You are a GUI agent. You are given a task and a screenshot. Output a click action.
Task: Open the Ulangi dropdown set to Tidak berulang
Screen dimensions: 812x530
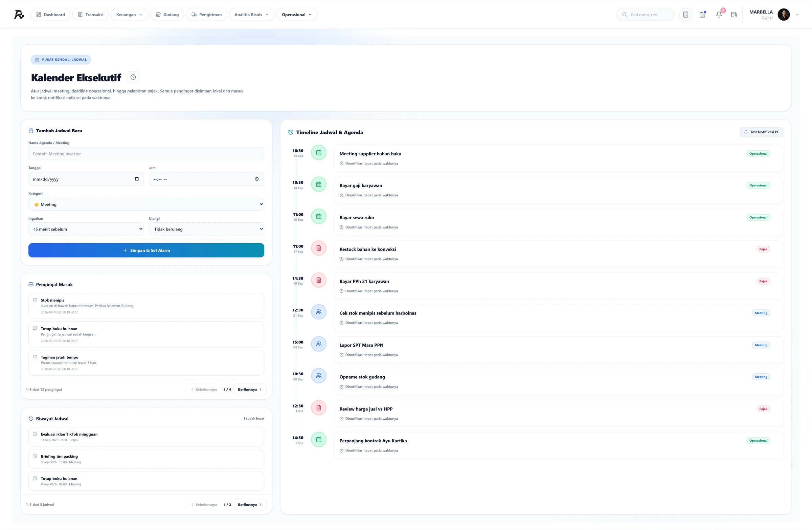pos(206,229)
